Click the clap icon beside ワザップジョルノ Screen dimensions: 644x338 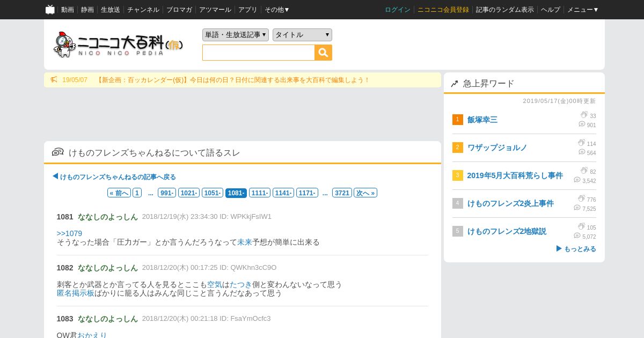click(581, 143)
